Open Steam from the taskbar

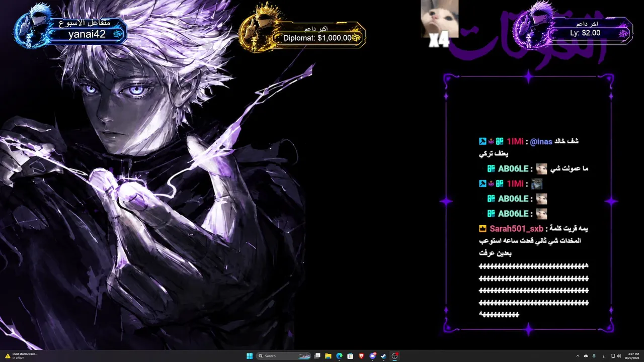pos(383,356)
